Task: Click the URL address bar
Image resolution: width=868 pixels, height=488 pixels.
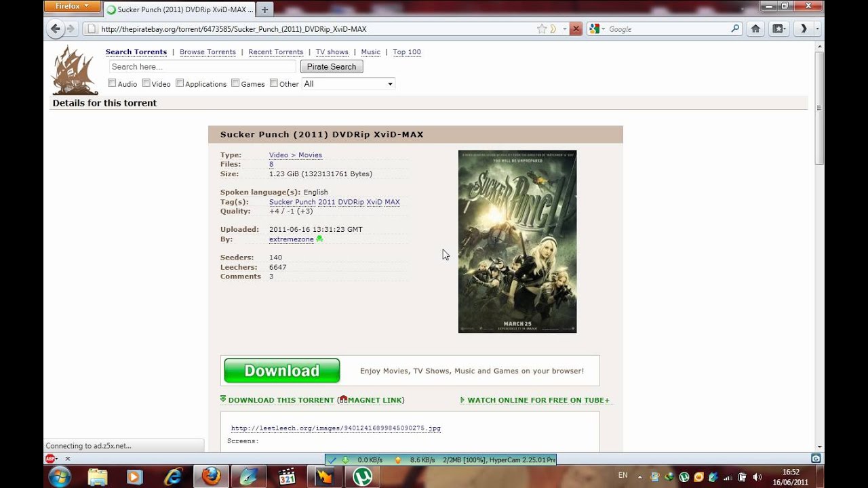Action: 315,29
